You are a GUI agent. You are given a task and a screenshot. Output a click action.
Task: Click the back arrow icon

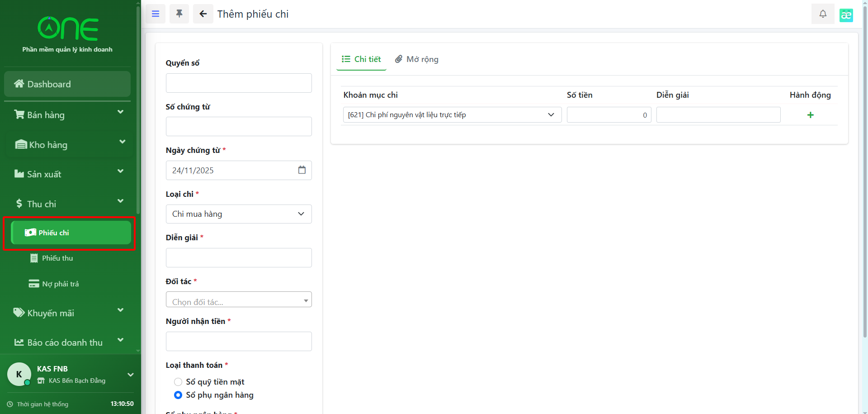pyautogui.click(x=203, y=14)
